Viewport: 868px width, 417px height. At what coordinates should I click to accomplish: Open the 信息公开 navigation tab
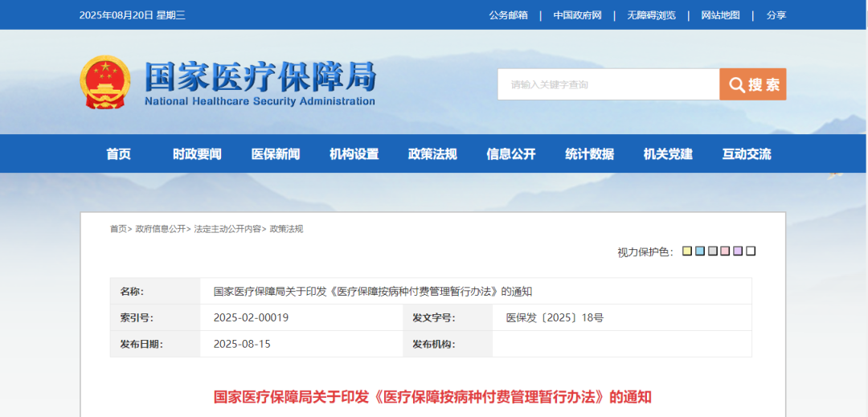coord(511,153)
